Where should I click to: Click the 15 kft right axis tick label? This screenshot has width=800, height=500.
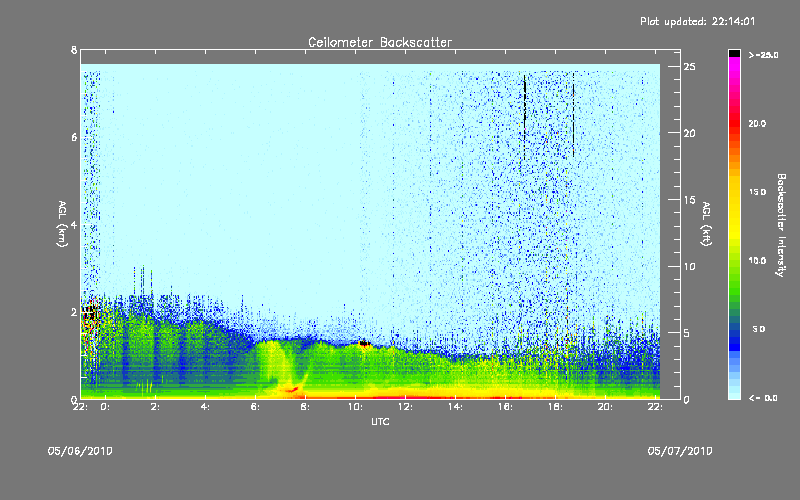[690, 200]
